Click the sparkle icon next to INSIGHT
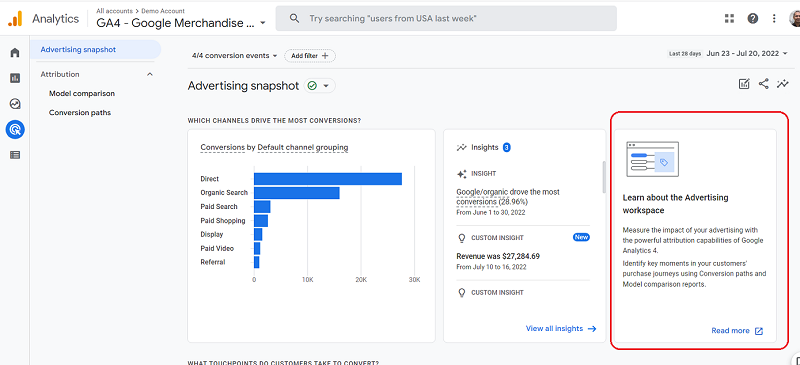Viewport: 800px width, 365px height. click(462, 174)
